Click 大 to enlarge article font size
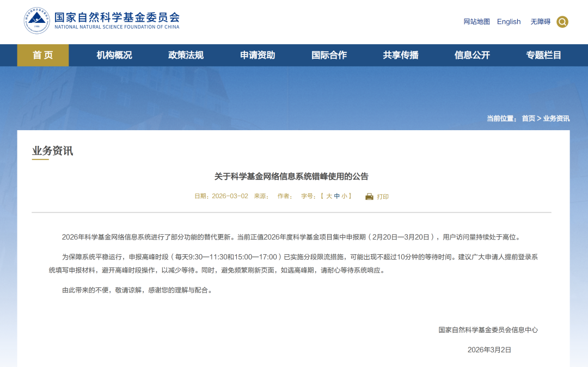This screenshot has width=588, height=367. coord(330,197)
